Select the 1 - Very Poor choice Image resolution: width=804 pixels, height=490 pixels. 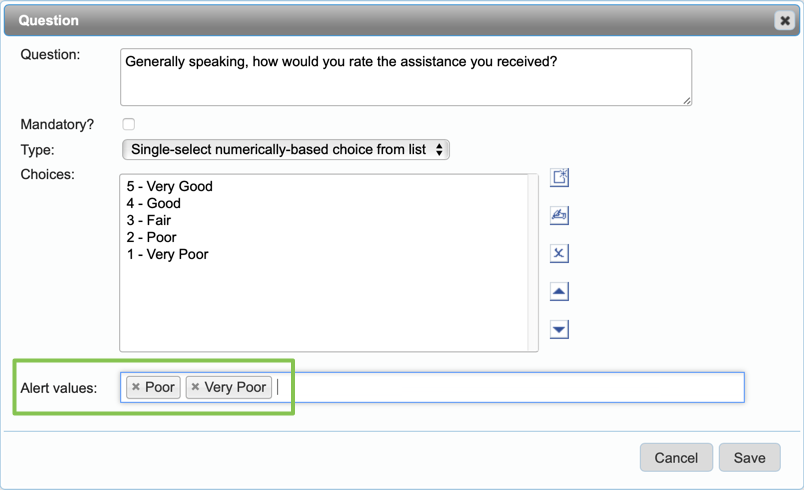click(168, 254)
